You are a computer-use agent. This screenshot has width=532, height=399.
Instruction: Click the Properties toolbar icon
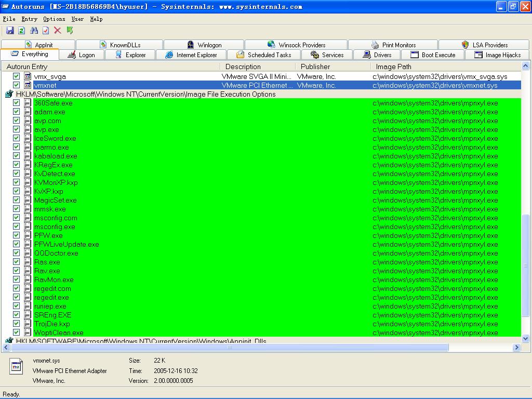46,31
